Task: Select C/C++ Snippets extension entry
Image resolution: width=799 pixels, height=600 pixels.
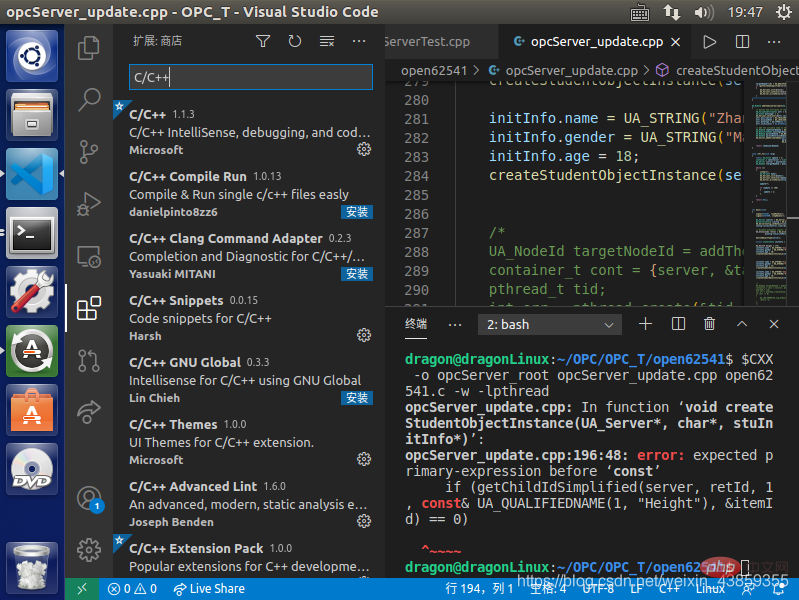Action: (x=249, y=318)
